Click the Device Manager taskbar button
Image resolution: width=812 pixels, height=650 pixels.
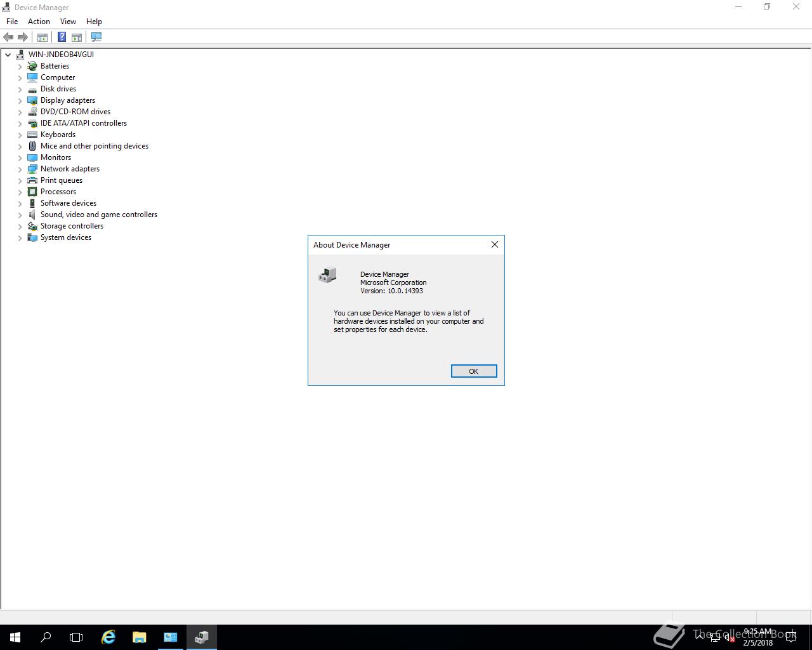click(x=202, y=637)
